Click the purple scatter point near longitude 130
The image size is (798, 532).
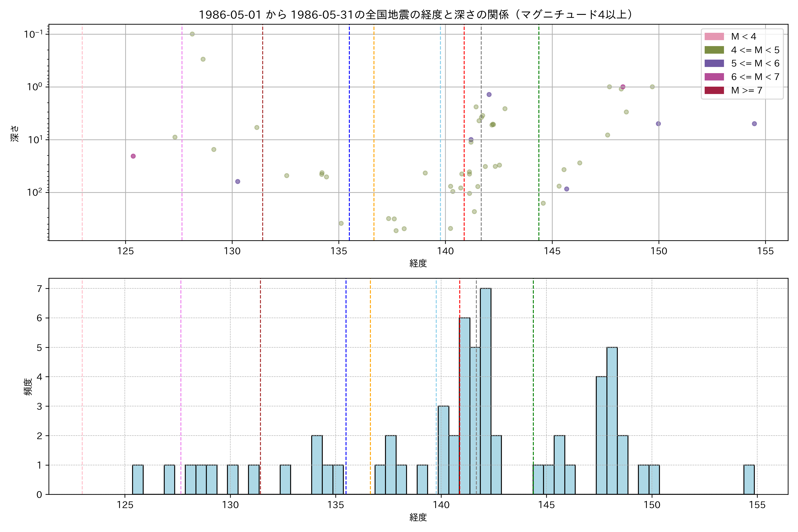click(x=237, y=182)
